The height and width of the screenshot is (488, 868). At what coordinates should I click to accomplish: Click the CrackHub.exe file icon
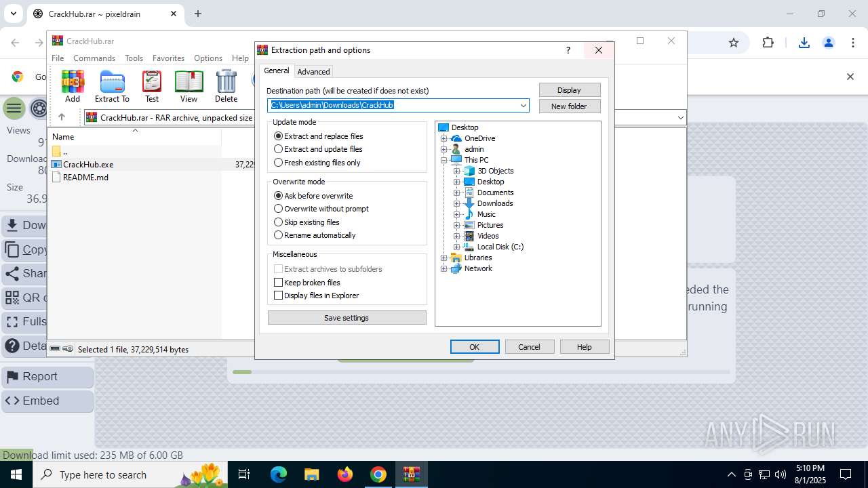(57, 164)
